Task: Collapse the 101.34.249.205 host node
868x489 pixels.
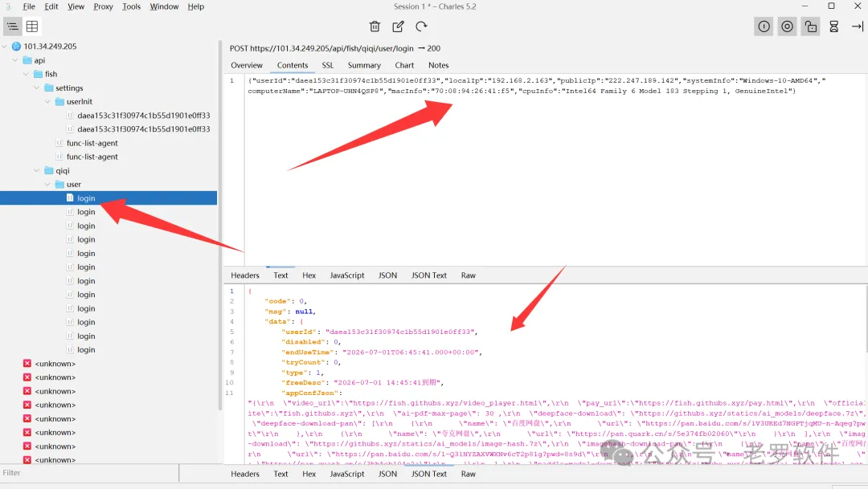Action: [x=5, y=47]
